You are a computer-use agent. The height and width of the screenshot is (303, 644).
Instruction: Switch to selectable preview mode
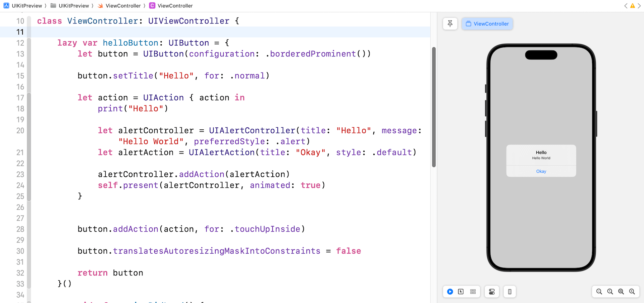coord(461,292)
